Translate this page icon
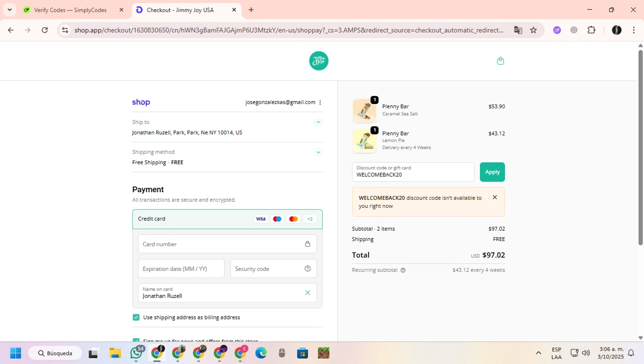The width and height of the screenshot is (644, 364). pyautogui.click(x=518, y=30)
